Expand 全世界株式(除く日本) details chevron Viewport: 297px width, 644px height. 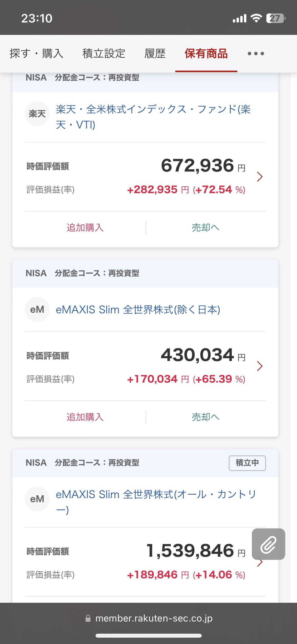[260, 366]
